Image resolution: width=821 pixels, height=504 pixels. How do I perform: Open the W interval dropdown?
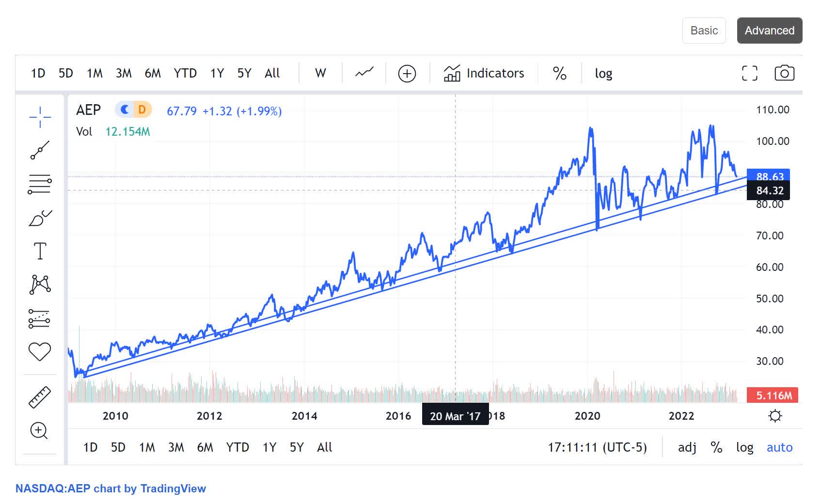[320, 73]
